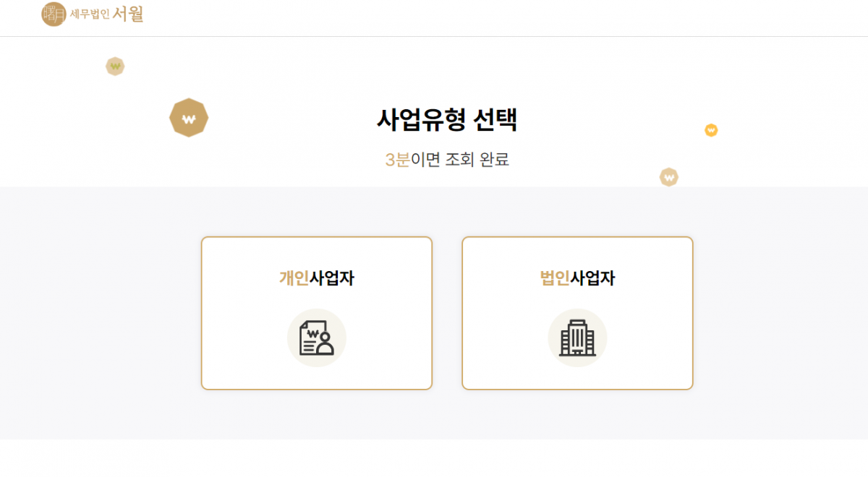Click the 개인사업자 label text
The width and height of the screenshot is (868, 477).
click(317, 278)
